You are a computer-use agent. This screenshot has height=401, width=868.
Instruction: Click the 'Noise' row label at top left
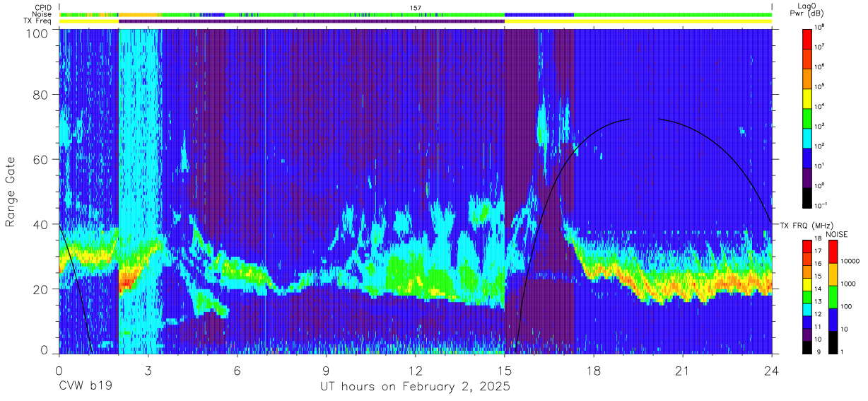coord(42,14)
